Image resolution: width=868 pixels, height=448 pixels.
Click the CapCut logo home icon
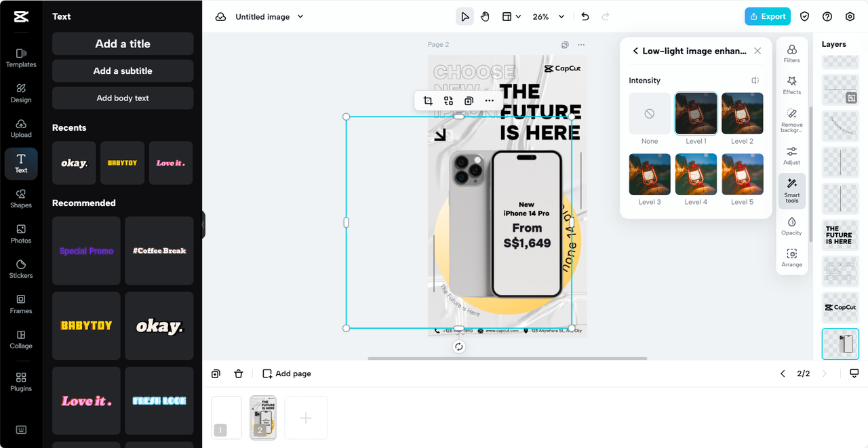tap(21, 17)
